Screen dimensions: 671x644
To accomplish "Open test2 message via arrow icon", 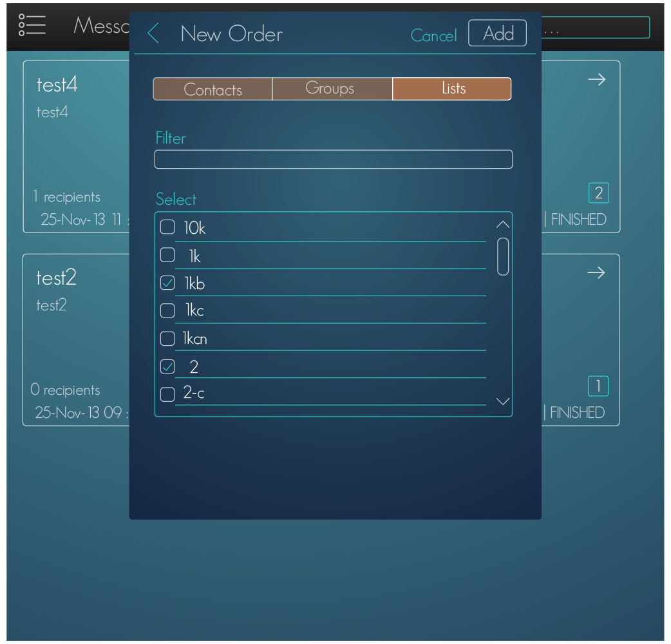I will [596, 273].
